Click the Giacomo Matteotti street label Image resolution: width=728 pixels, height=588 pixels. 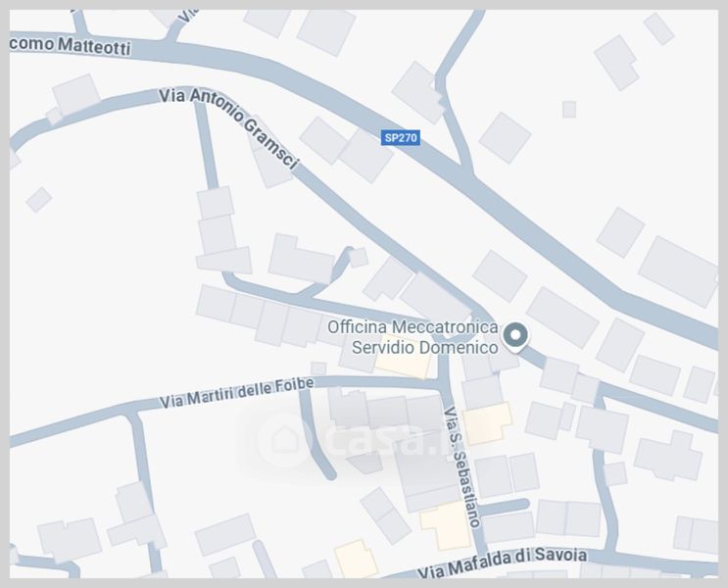[x=70, y=46]
